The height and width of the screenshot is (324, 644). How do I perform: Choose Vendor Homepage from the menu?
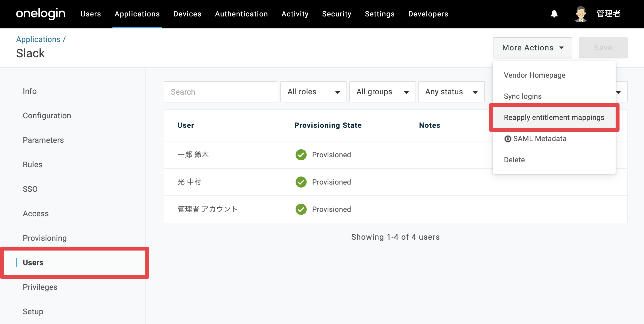coord(554,75)
